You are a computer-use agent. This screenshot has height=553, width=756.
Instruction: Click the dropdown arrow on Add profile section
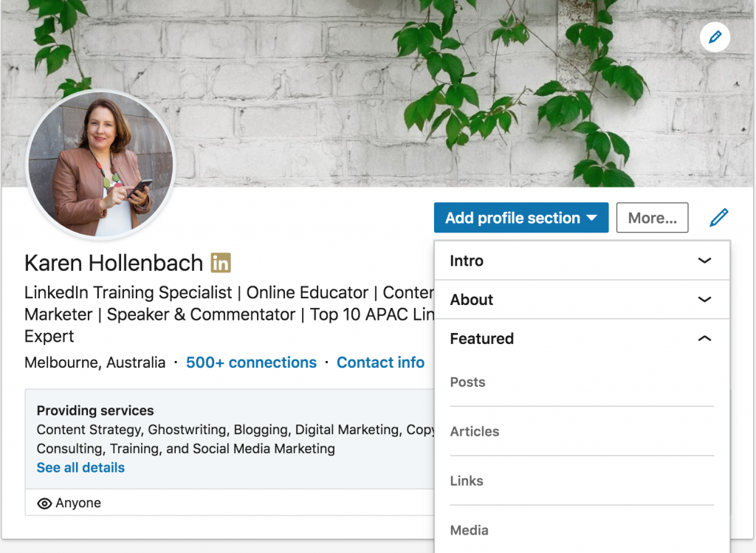point(591,218)
